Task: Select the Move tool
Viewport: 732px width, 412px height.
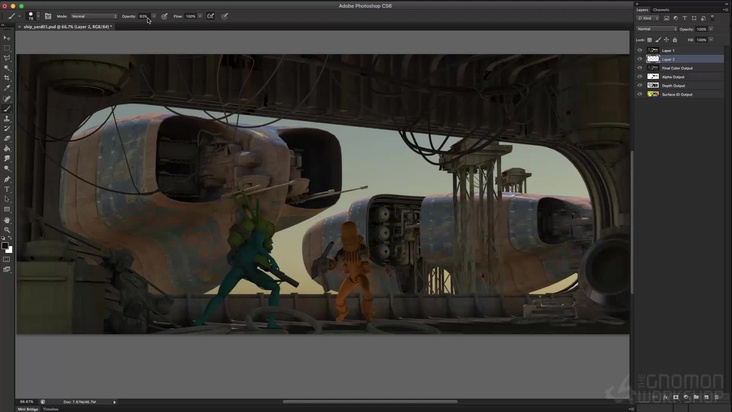Action: [x=7, y=38]
